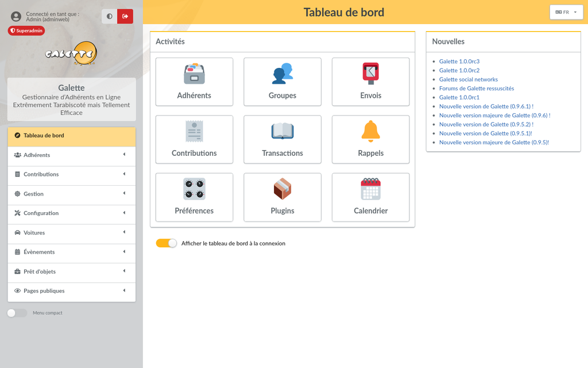
Task: Expand the Configuration sidebar section
Action: (72, 213)
